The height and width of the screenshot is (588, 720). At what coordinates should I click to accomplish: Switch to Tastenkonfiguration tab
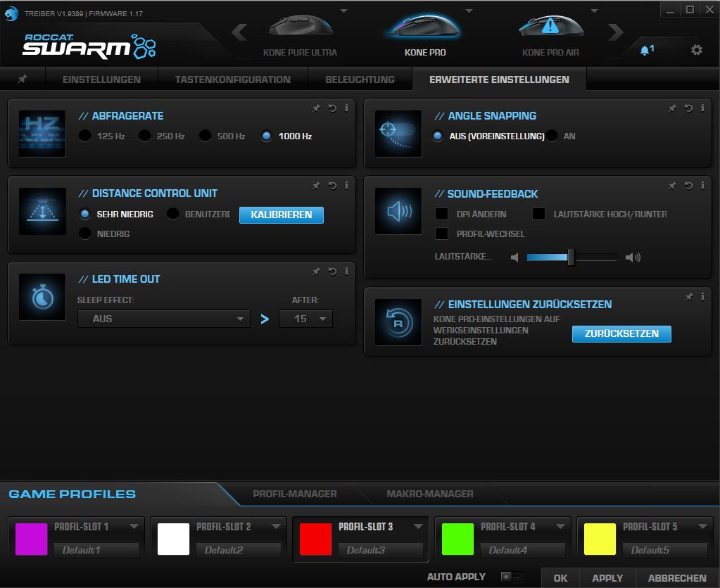pos(233,79)
